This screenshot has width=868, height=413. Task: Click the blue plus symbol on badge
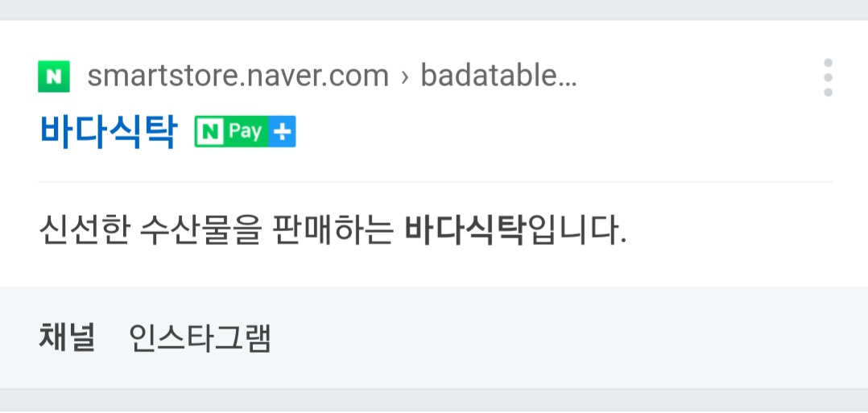[283, 132]
